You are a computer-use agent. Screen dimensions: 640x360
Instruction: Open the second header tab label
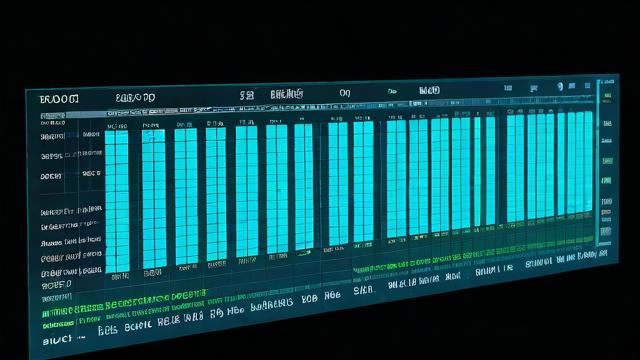click(x=135, y=98)
